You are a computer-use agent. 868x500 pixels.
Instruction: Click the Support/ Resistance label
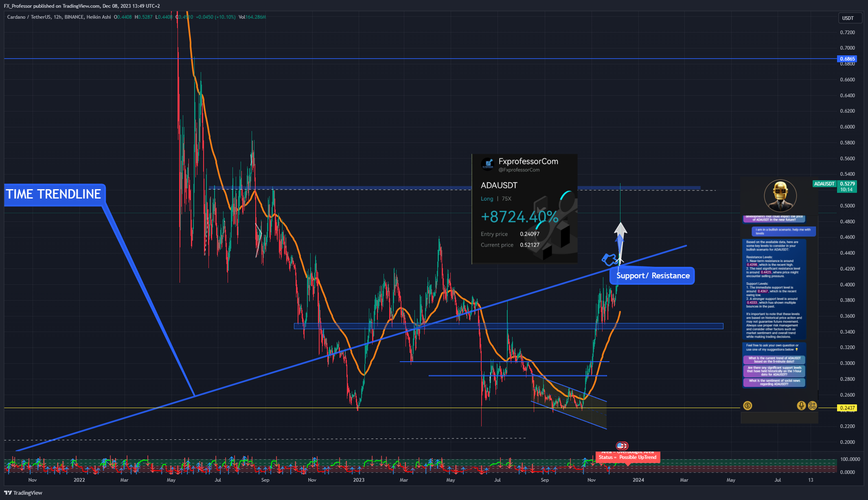click(x=653, y=275)
